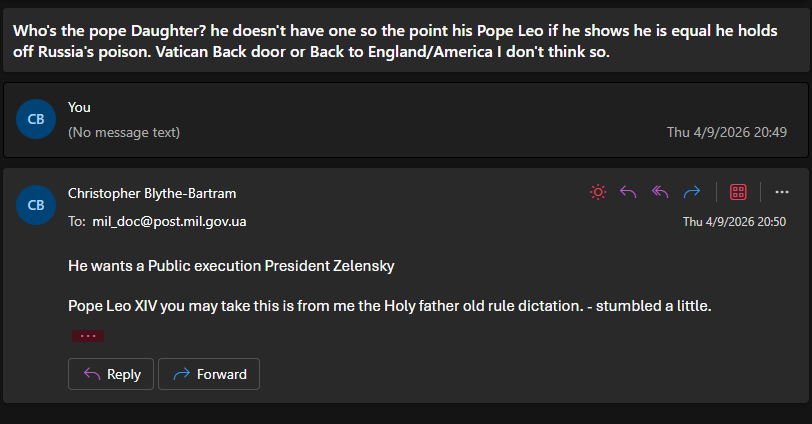Click the Forward arrow icon in message toolbar

click(691, 192)
